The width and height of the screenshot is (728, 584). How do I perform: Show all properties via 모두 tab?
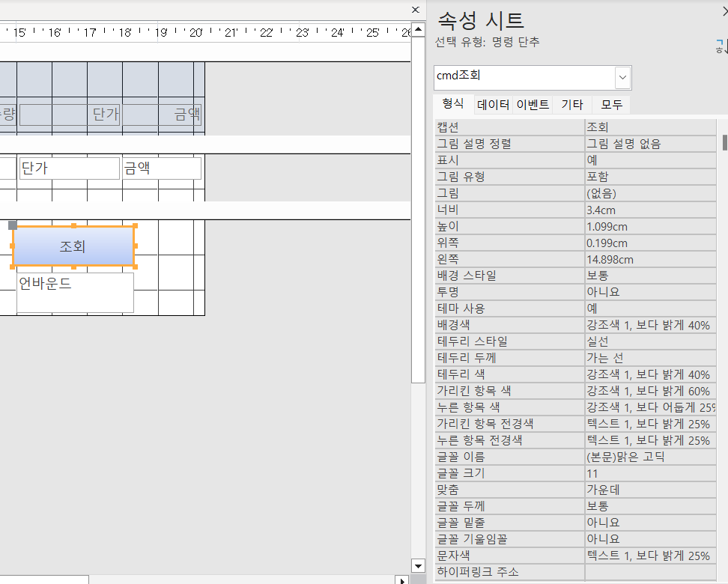click(x=611, y=105)
